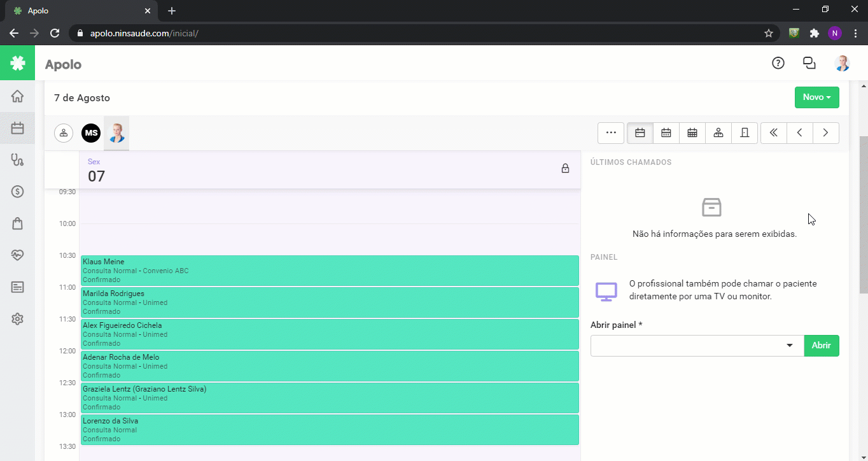Open the stethoscope sidebar icon
868x461 pixels.
(x=17, y=160)
